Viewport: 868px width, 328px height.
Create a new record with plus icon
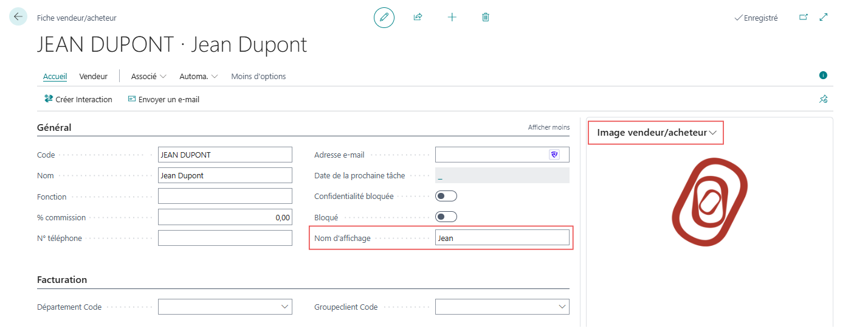pos(452,17)
